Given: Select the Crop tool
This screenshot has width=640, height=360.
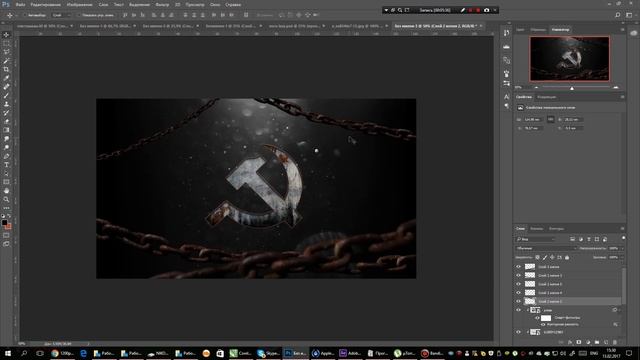Looking at the screenshot, I should click(x=6, y=69).
